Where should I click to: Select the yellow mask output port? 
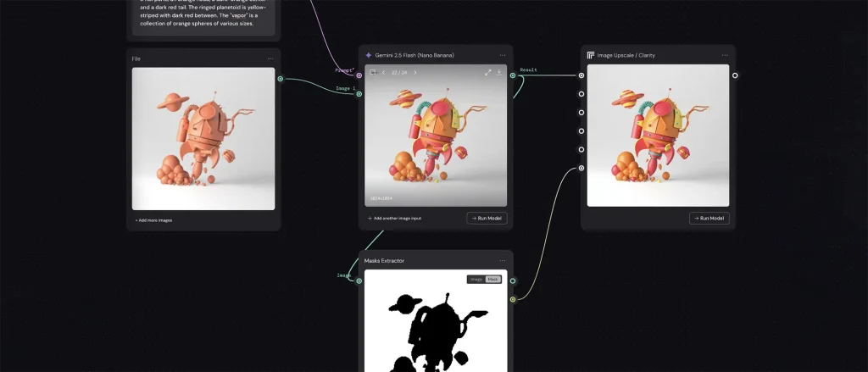click(x=513, y=299)
